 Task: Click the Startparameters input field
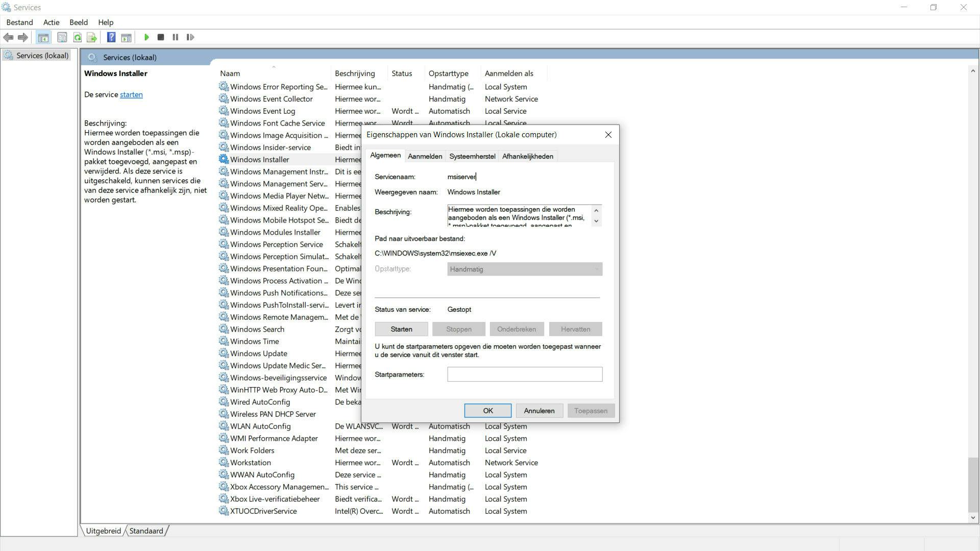tap(524, 374)
